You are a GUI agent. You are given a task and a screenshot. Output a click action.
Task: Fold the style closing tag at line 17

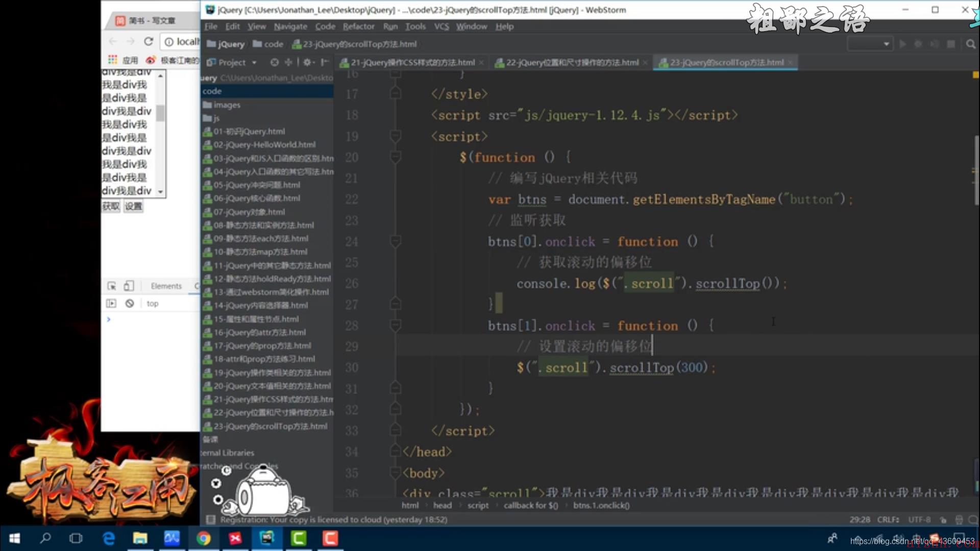(395, 94)
